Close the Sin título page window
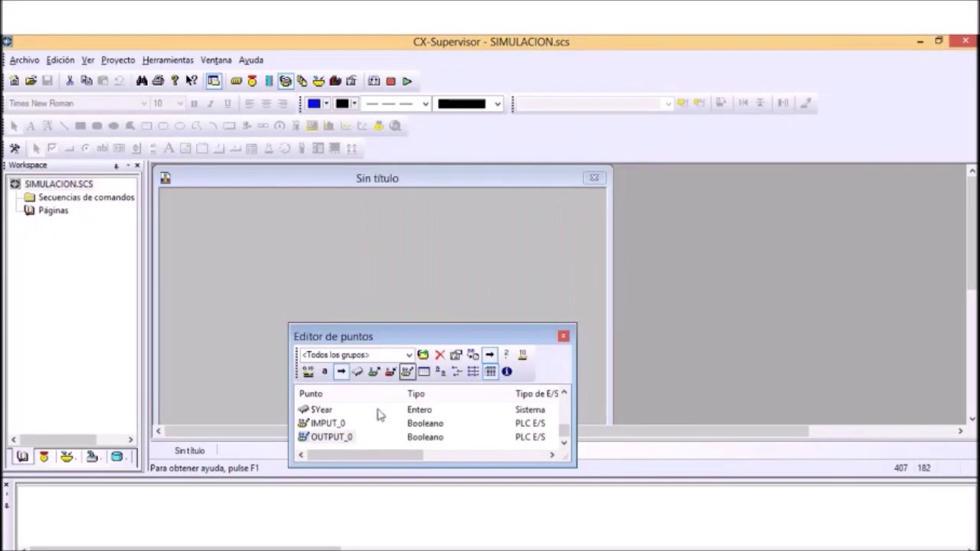 [594, 178]
